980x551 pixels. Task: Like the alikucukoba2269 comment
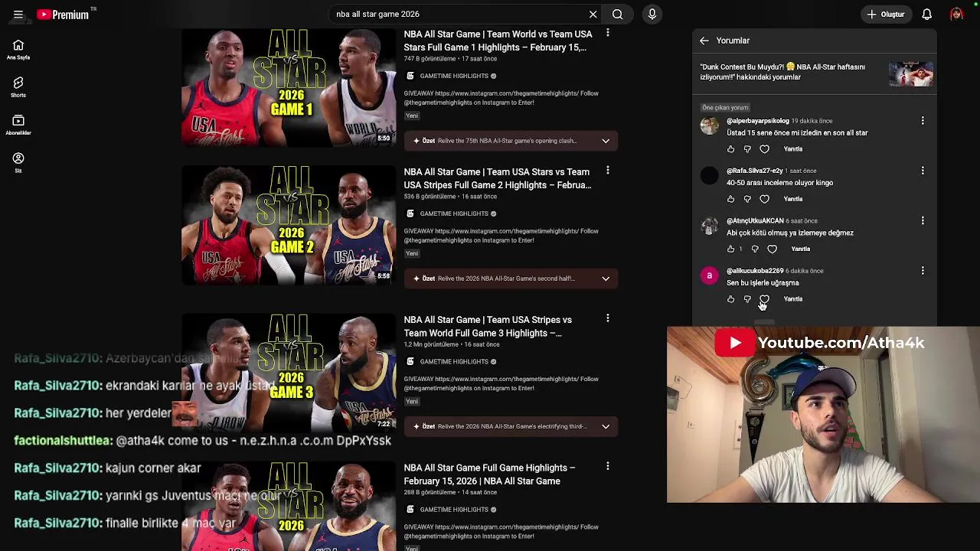point(730,299)
